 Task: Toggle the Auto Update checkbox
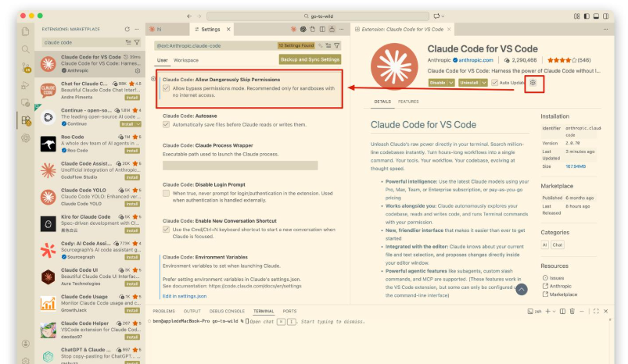coord(494,82)
